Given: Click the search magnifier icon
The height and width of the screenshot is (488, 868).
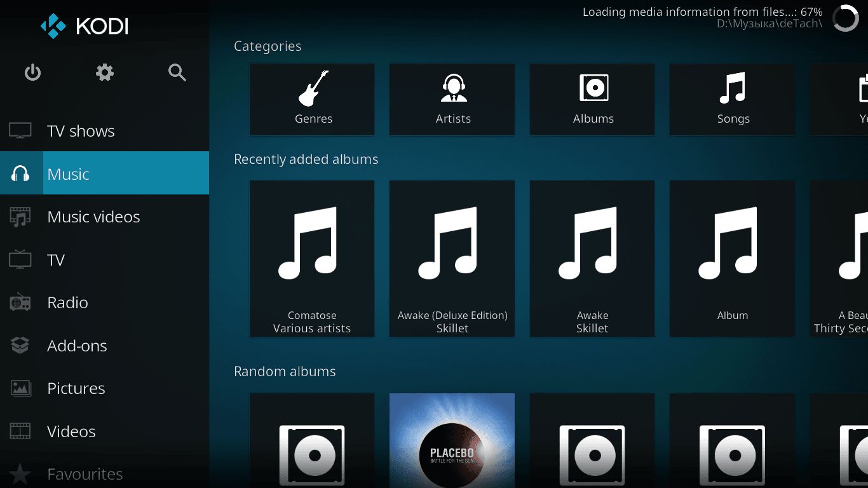Looking at the screenshot, I should [177, 72].
